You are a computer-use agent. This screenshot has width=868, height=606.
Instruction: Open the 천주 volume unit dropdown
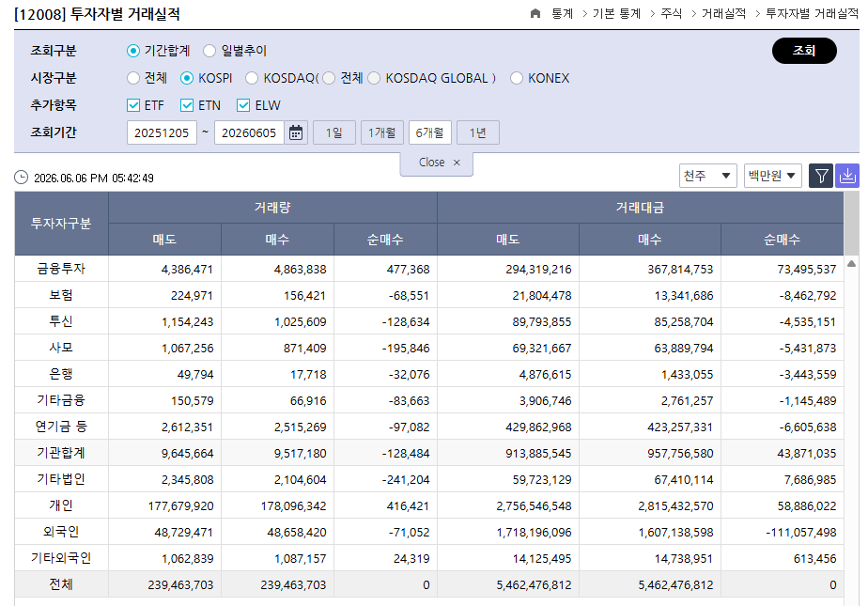[x=707, y=176]
